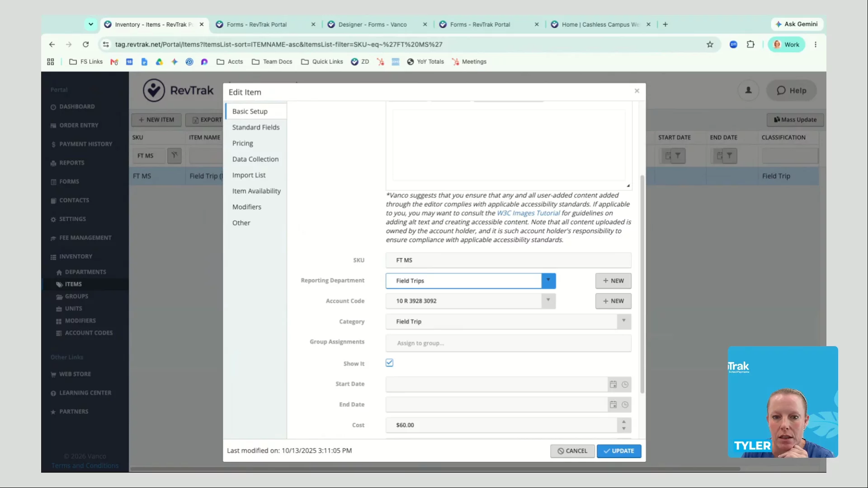
Task: Open the Google Docs bookmark icon
Action: (x=144, y=62)
